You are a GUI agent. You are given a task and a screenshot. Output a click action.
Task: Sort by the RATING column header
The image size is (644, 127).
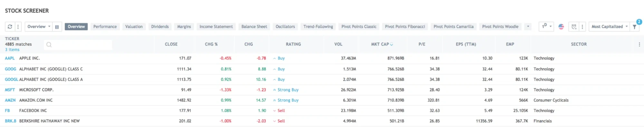pos(293,44)
